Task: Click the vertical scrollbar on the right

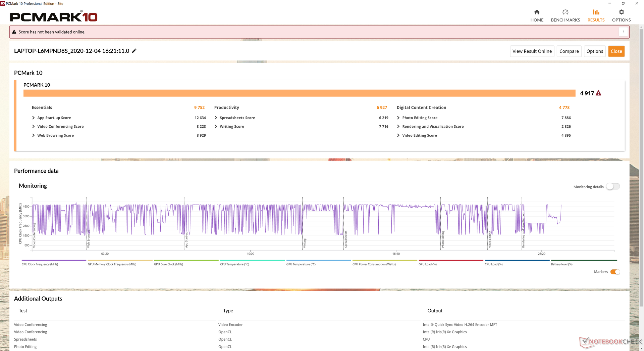Action: click(641, 168)
